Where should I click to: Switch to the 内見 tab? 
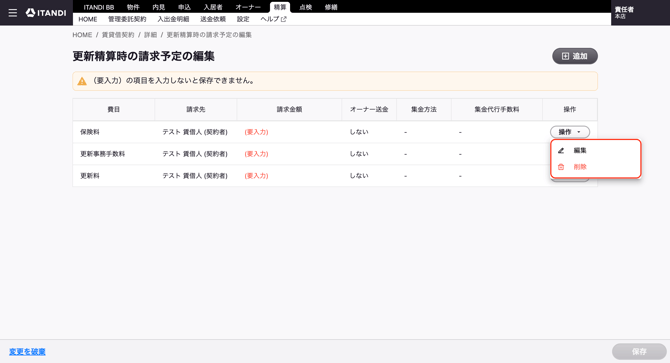coord(159,7)
